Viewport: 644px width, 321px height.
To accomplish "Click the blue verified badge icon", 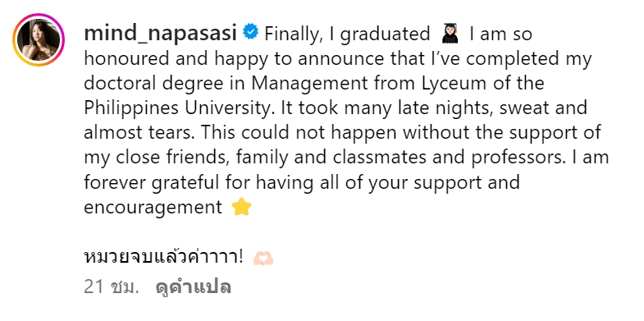I will coord(250,32).
